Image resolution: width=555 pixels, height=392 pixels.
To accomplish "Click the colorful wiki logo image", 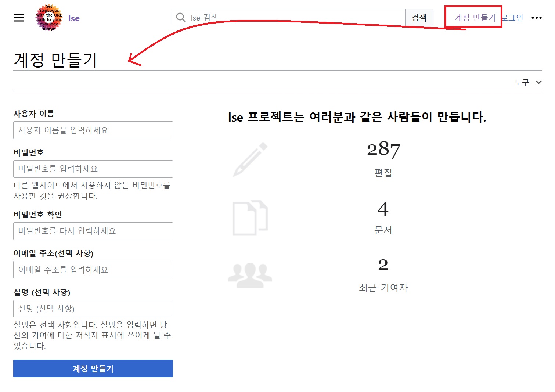I will 49,18.
